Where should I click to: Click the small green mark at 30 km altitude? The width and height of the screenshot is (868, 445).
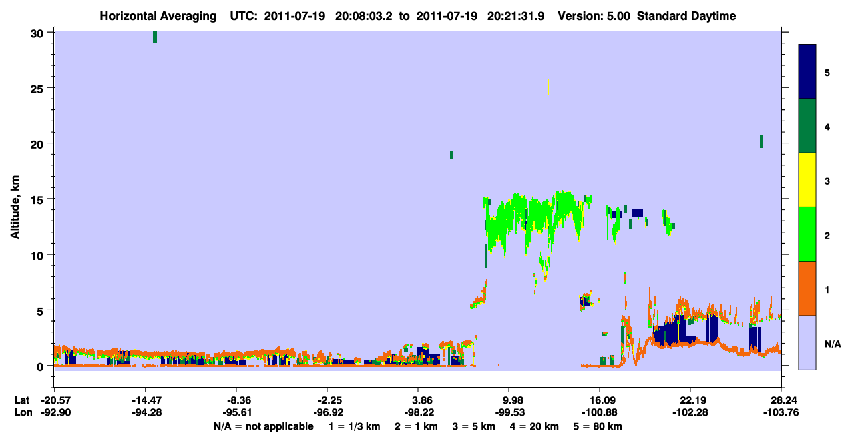155,37
